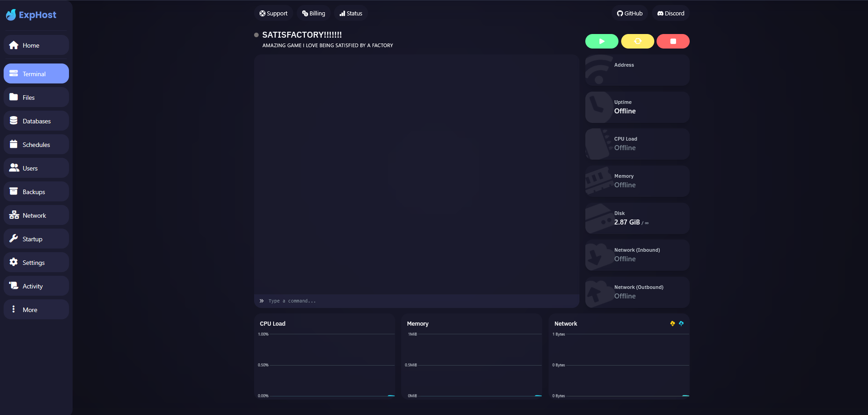Click the More three-dots icon
Viewport: 868px width, 415px height.
tap(14, 309)
